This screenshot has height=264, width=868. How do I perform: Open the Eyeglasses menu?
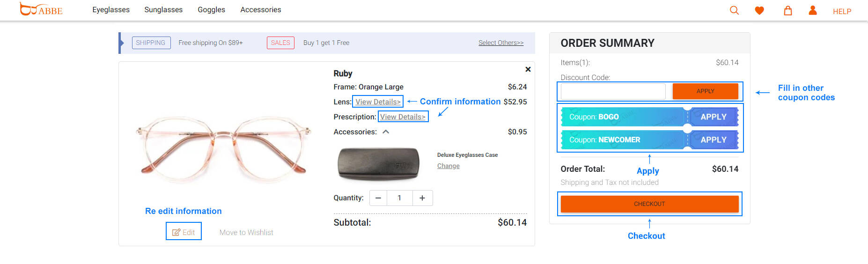tap(111, 10)
